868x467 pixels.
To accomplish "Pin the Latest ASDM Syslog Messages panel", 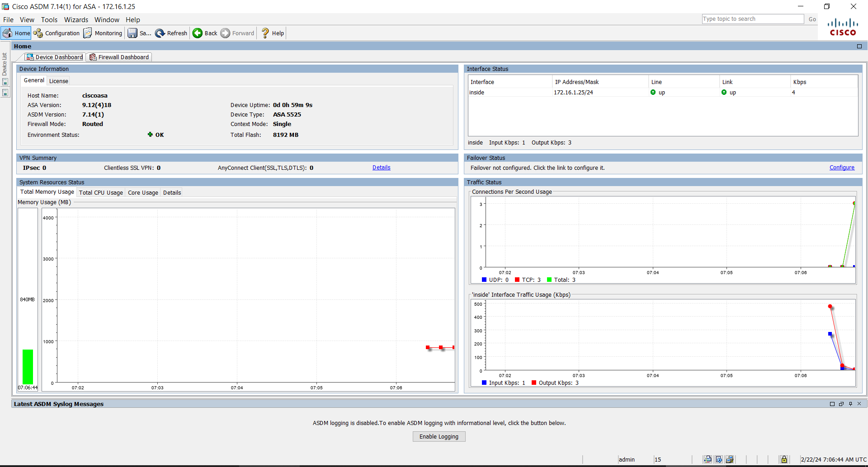I will (850, 404).
